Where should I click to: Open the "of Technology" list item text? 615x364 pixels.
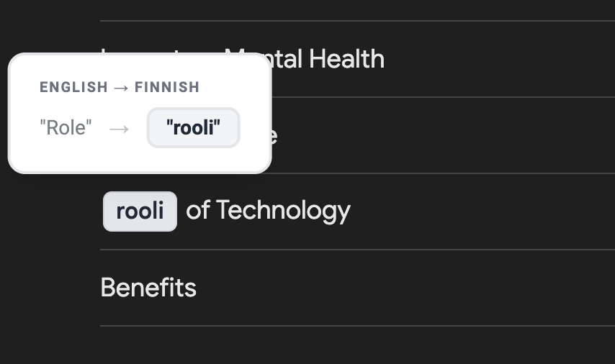pos(268,211)
